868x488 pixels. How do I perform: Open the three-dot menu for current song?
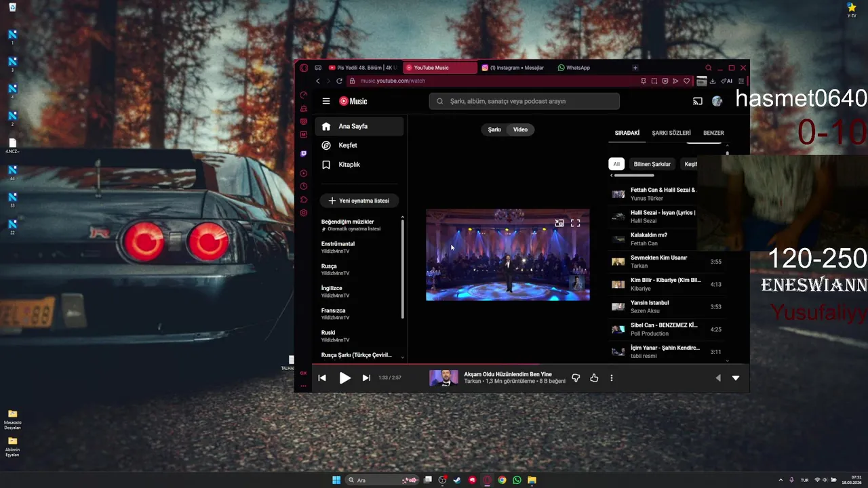coord(612,378)
